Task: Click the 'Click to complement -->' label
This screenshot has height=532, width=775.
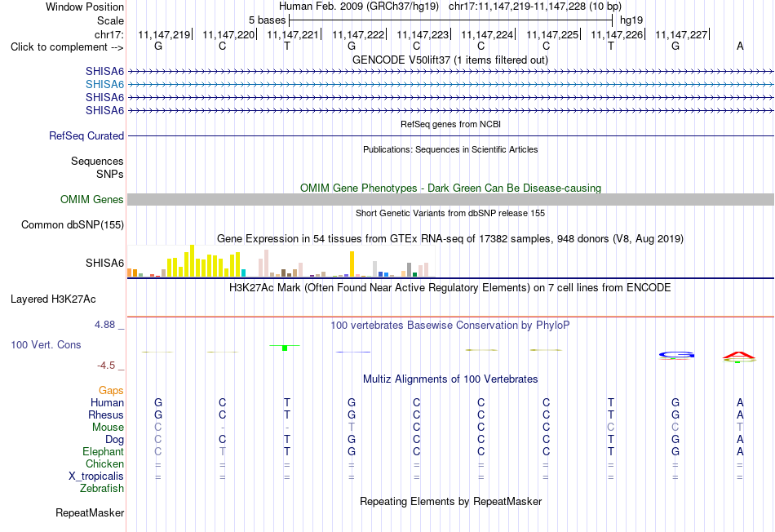Action: click(x=67, y=47)
